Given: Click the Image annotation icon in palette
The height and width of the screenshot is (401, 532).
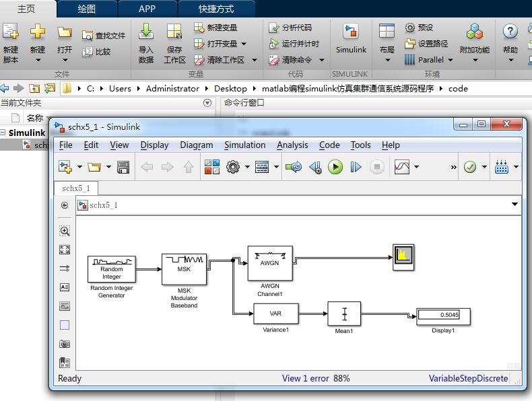Looking at the screenshot, I should pos(65,306).
